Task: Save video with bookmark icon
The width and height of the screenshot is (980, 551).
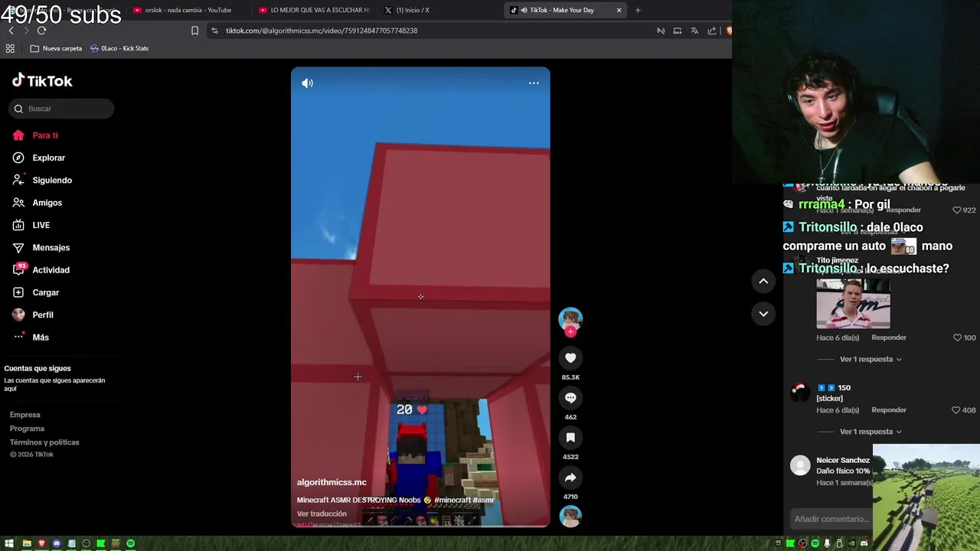Action: 570,438
